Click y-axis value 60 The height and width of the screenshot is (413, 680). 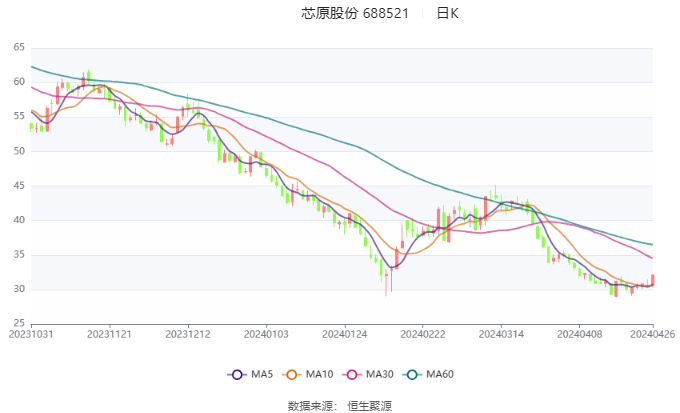pos(19,82)
